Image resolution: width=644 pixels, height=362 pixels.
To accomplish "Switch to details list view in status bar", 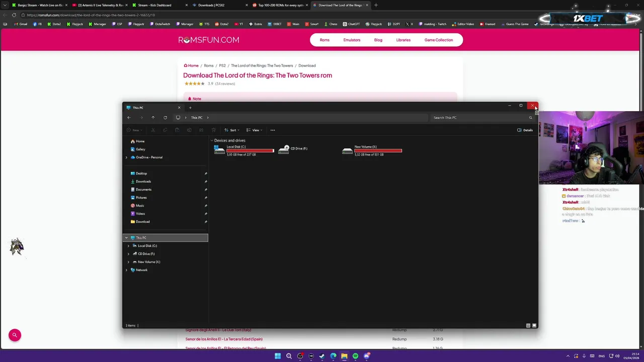I will [528, 326].
